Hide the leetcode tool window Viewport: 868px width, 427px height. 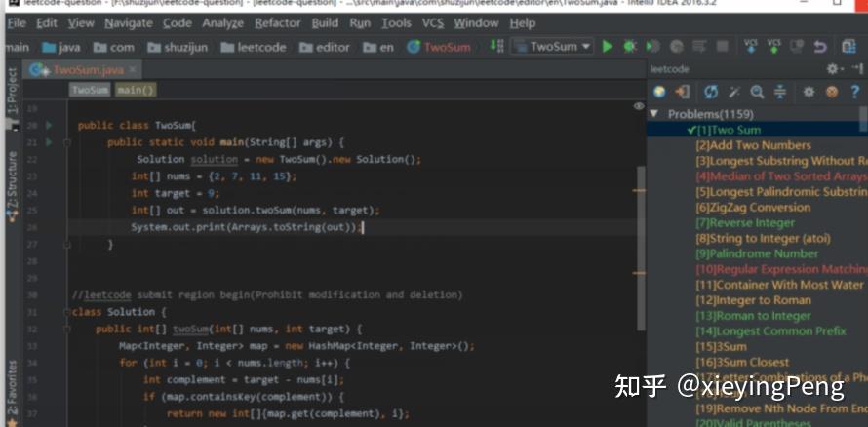point(857,68)
